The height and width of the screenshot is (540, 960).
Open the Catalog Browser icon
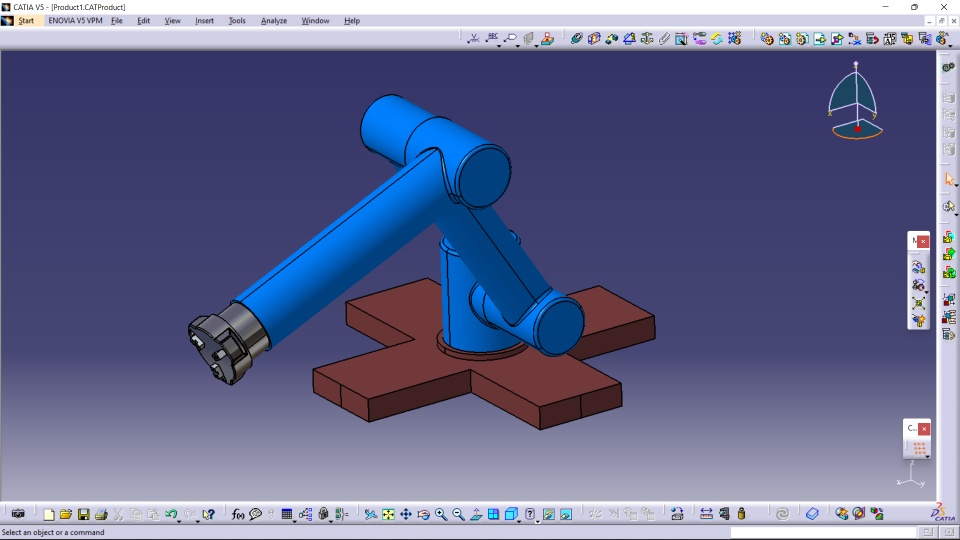point(812,514)
